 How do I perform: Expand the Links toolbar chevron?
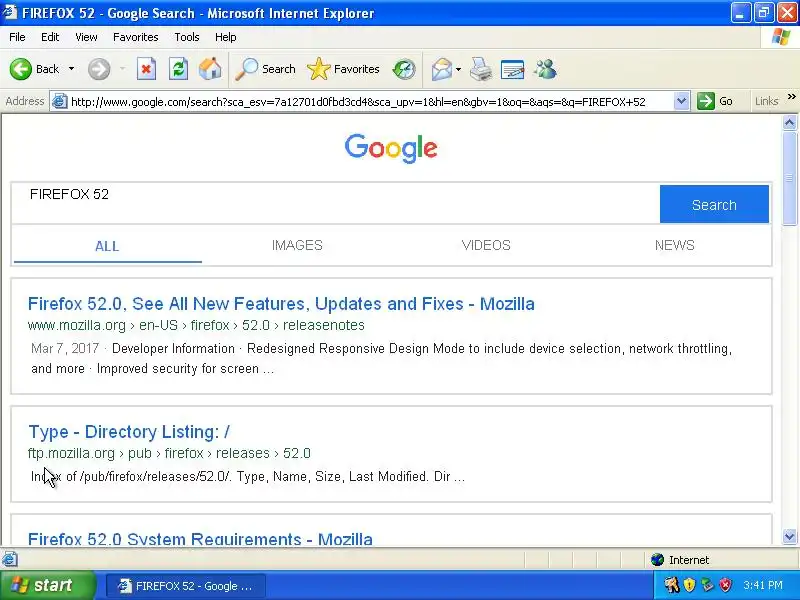tap(791, 97)
